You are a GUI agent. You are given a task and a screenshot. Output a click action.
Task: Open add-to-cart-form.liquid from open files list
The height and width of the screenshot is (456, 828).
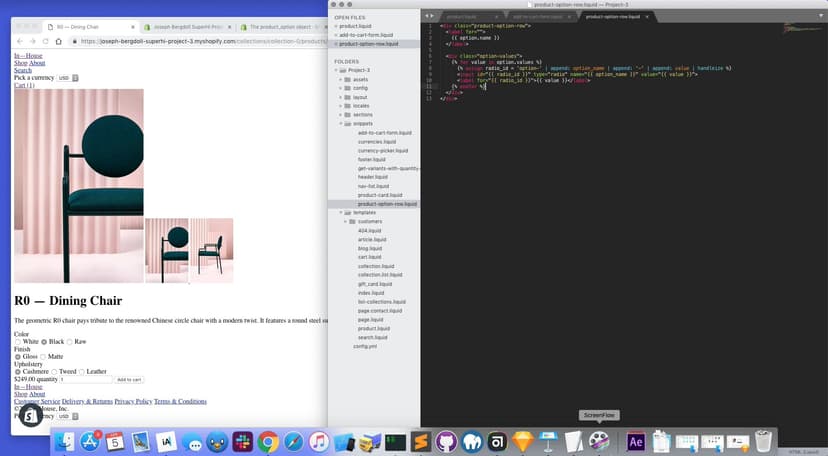[366, 35]
